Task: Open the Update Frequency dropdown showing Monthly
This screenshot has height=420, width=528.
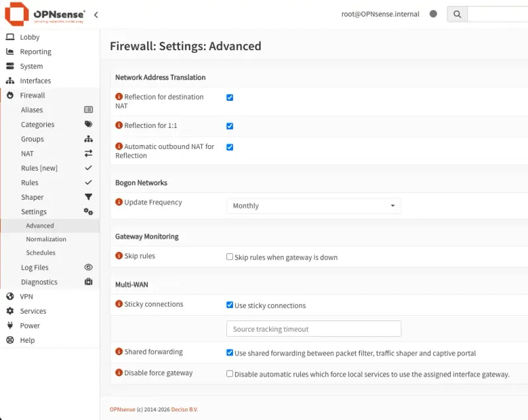Action: pyautogui.click(x=313, y=206)
